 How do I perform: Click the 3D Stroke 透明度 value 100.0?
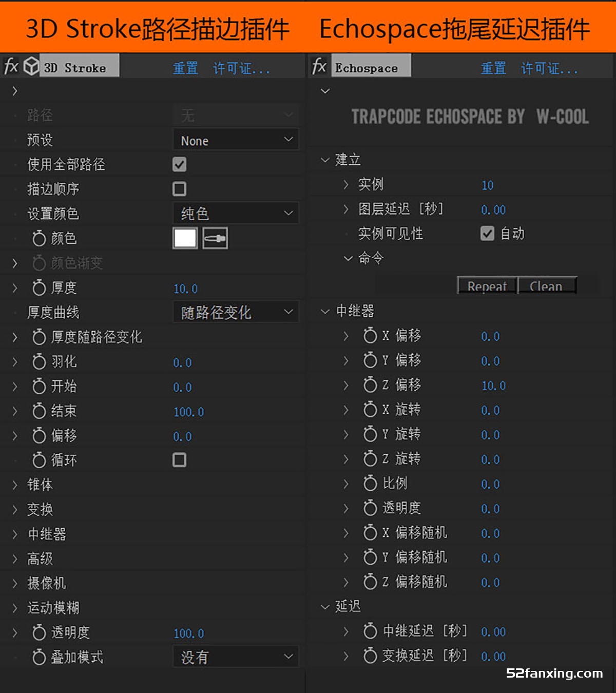point(188,633)
